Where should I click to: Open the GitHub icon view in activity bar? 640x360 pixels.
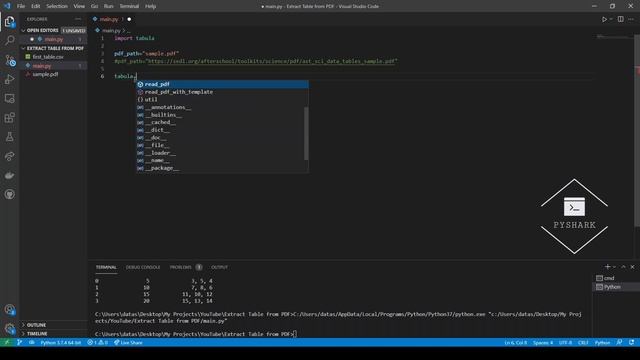pyautogui.click(x=9, y=195)
